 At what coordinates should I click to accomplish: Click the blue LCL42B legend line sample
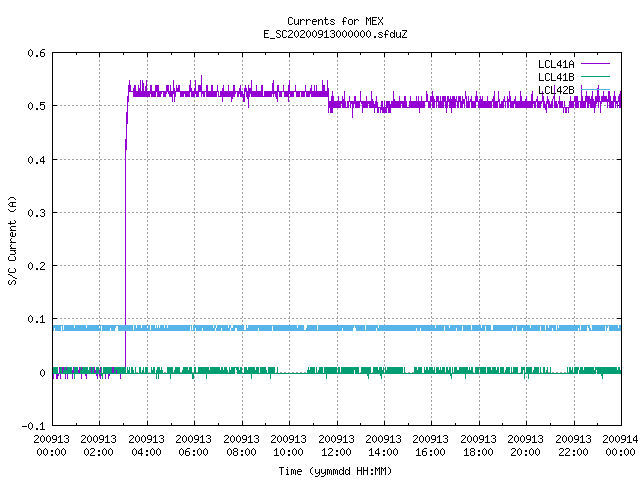[596, 89]
